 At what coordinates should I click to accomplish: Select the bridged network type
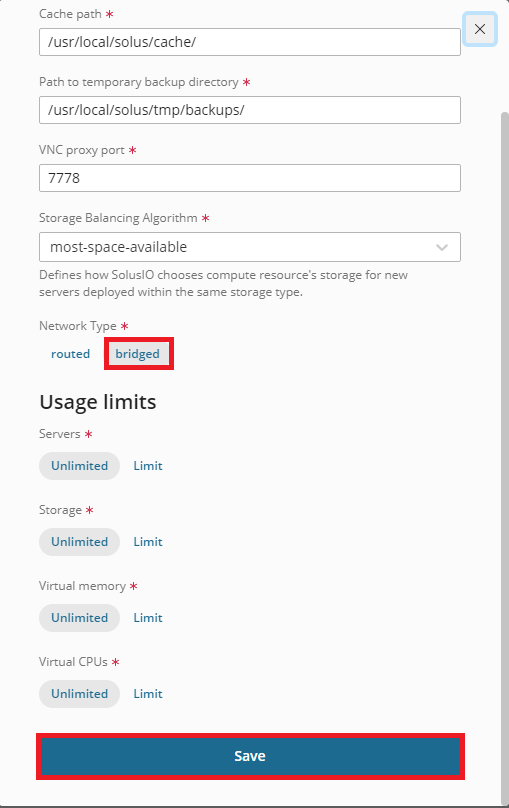(x=138, y=354)
